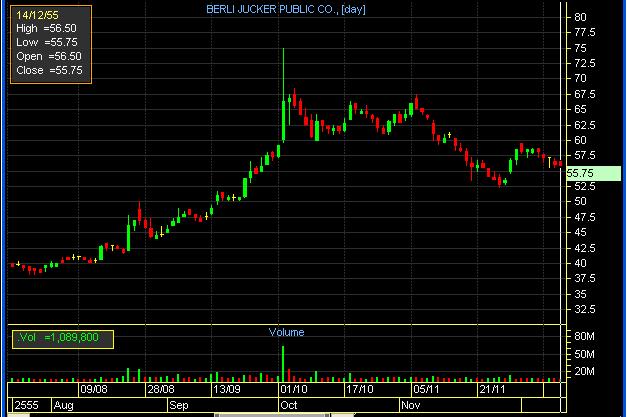Image resolution: width=627 pixels, height=417 pixels.
Task: Click the Volume panel label
Action: (286, 332)
